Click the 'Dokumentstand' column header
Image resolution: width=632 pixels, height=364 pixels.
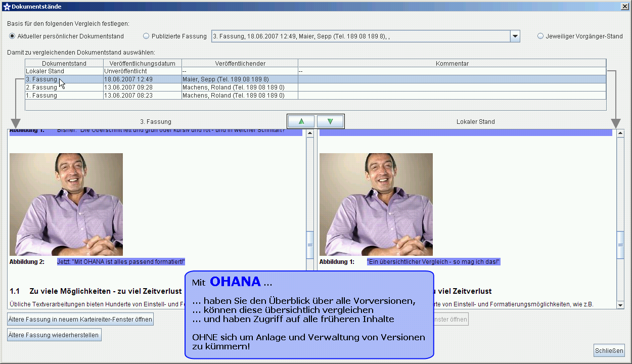[x=64, y=64]
